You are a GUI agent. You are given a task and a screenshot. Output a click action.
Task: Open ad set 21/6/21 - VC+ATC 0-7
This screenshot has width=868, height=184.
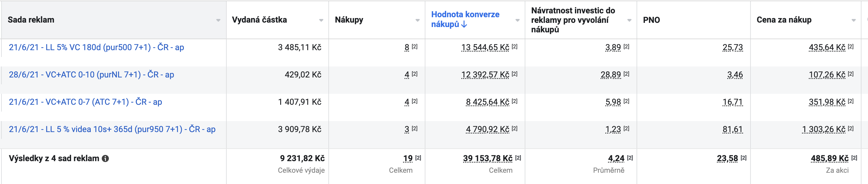click(85, 102)
